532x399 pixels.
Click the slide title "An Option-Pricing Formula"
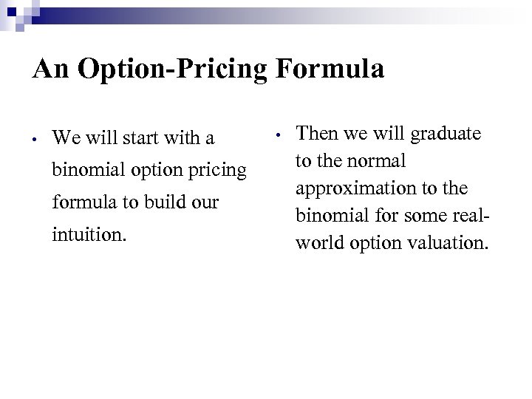208,69
